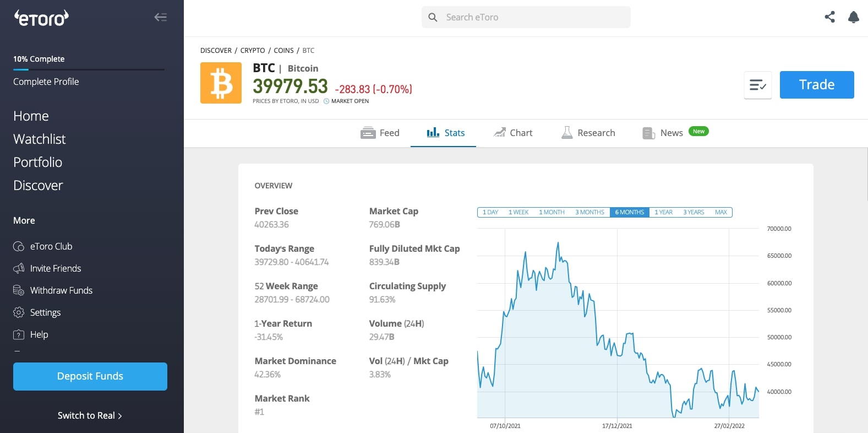Open Portfolio in sidebar
868x433 pixels.
coord(37,163)
